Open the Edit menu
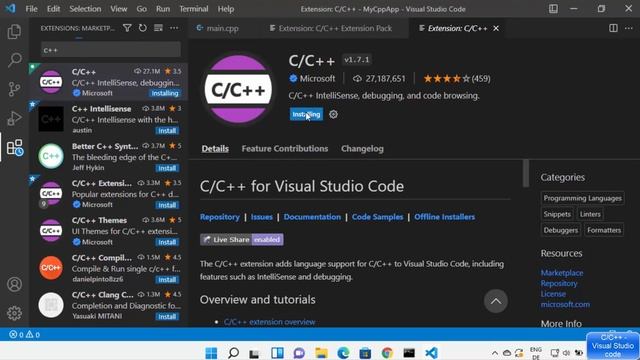Screen dimensions: 640x360 point(53,9)
